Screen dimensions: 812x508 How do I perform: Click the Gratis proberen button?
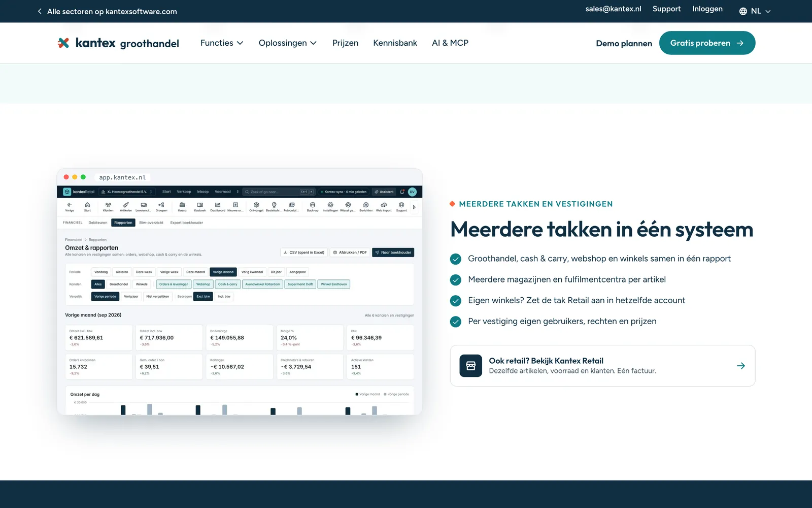pyautogui.click(x=707, y=43)
